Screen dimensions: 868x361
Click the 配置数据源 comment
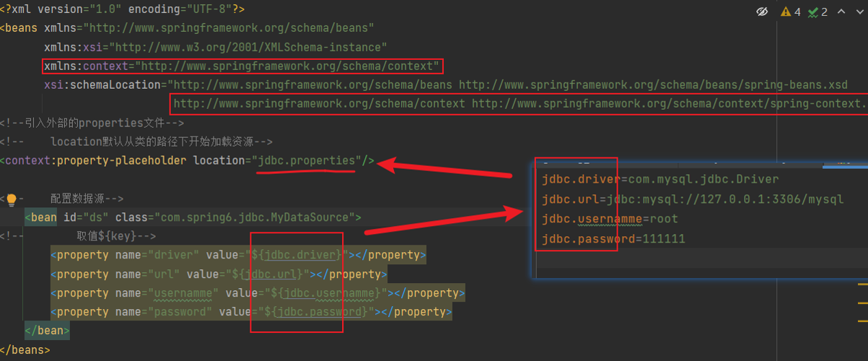(87, 198)
